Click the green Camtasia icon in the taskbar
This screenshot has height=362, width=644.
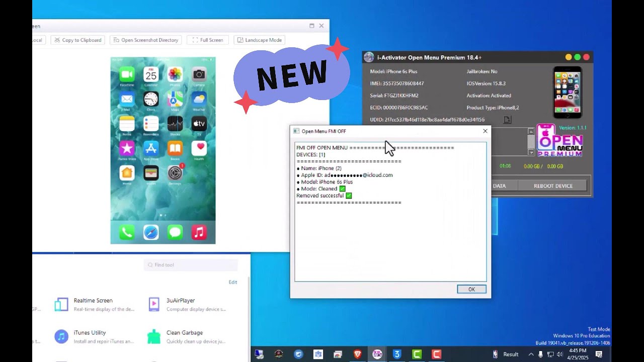(417, 354)
